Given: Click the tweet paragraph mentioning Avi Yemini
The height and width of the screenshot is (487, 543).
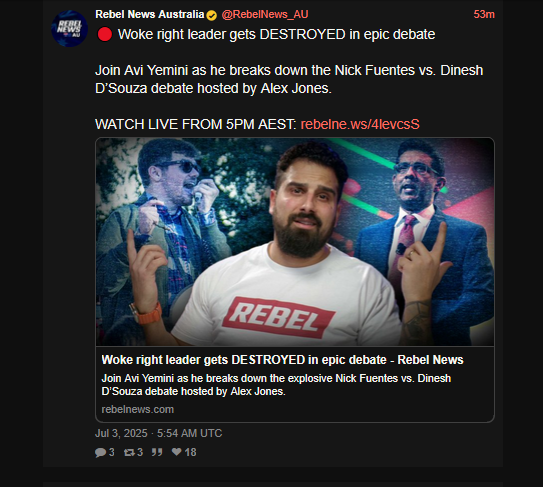Looking at the screenshot, I should click(x=289, y=79).
